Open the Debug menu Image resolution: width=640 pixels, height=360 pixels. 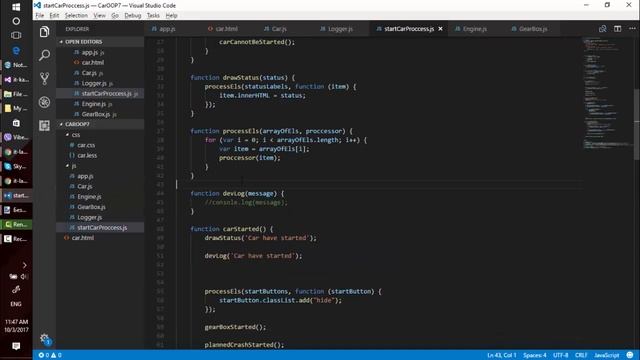(133, 16)
